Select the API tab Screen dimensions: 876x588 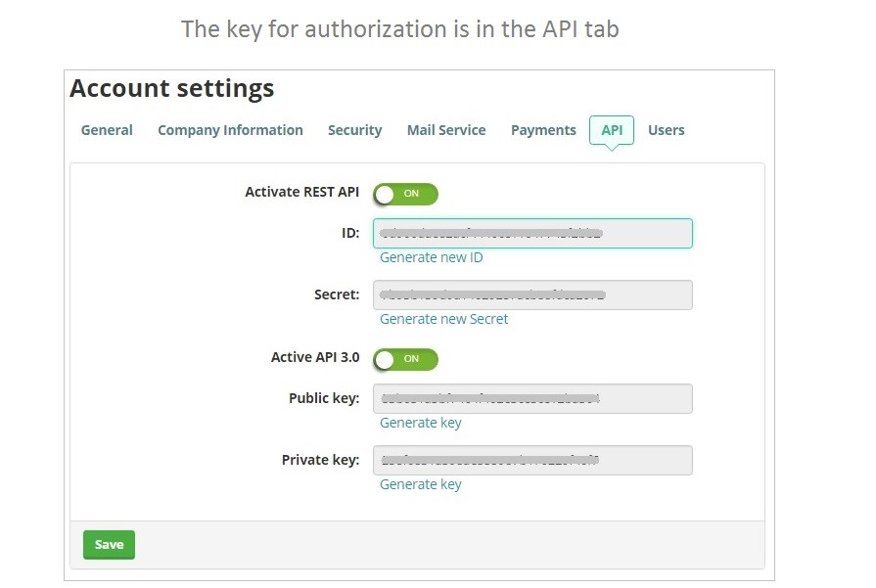[x=612, y=130]
